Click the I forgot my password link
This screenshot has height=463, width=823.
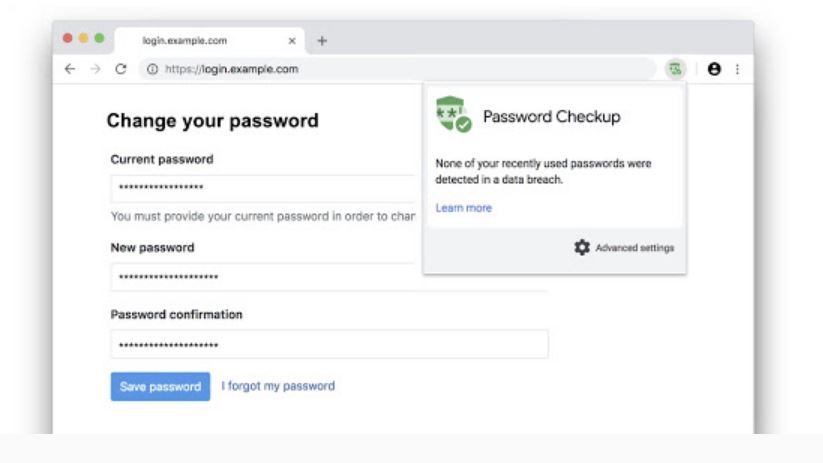pyautogui.click(x=278, y=386)
